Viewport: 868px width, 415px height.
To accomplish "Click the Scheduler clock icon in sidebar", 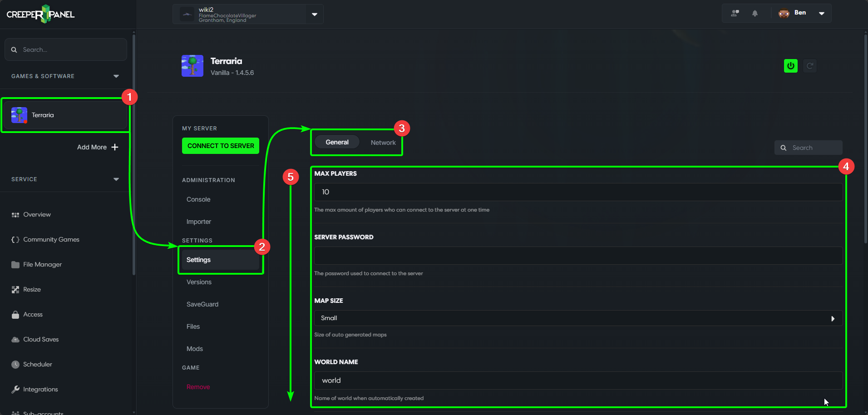I will coord(15,364).
